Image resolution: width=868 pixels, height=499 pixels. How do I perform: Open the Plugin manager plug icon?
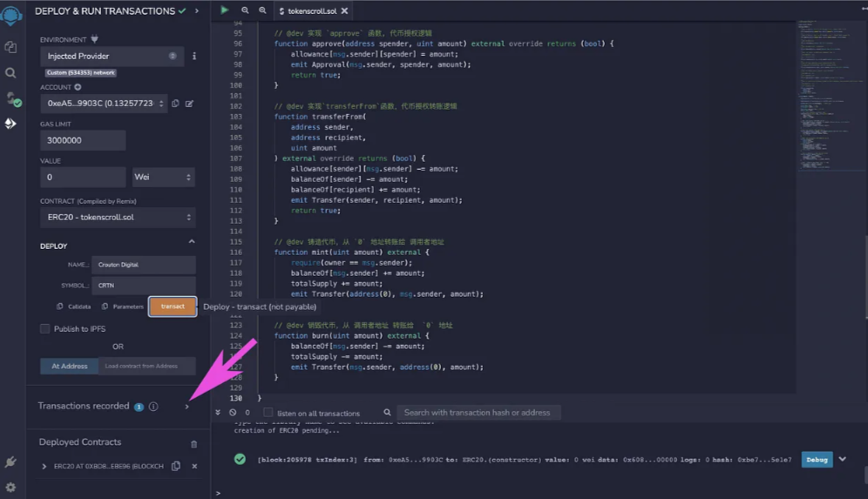[10, 462]
